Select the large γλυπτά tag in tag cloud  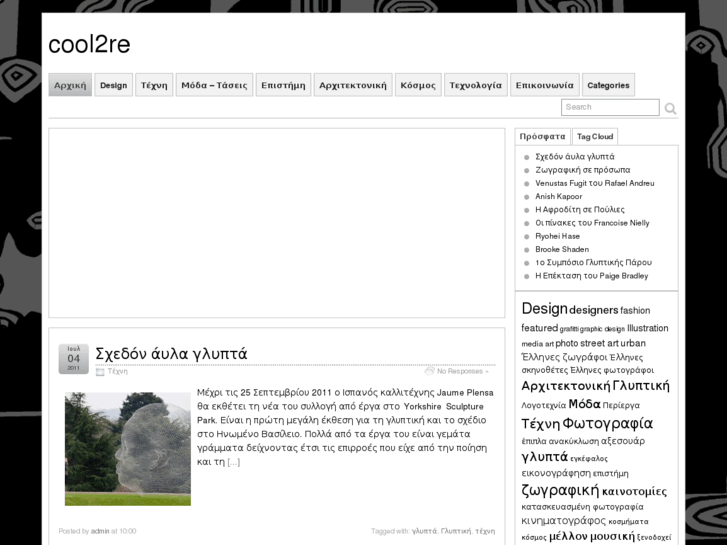(545, 457)
